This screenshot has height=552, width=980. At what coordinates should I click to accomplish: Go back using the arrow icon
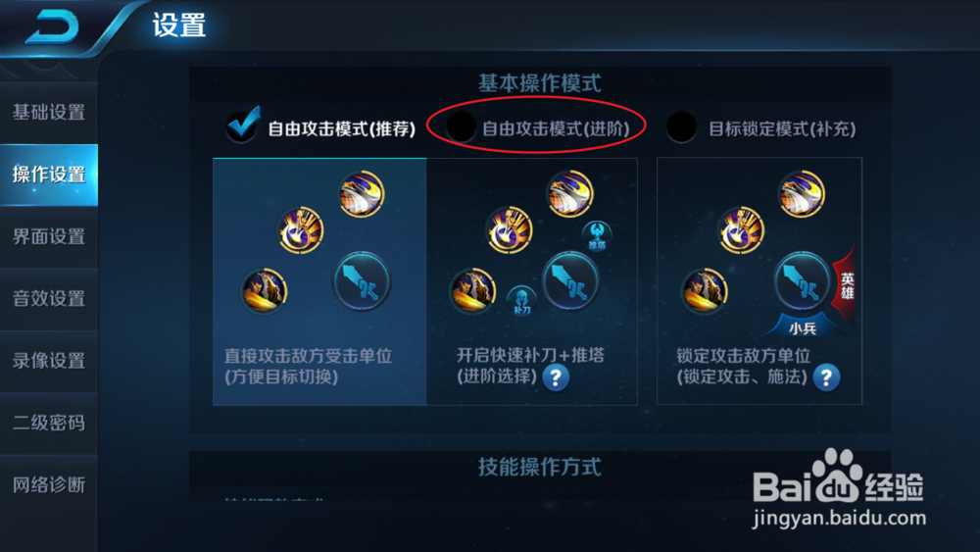pyautogui.click(x=52, y=27)
